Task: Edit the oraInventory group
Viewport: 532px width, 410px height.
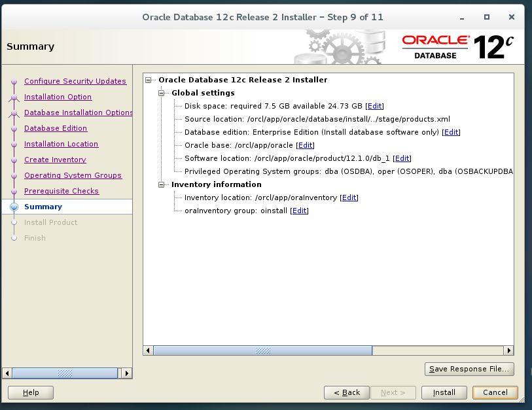Action: click(x=299, y=211)
